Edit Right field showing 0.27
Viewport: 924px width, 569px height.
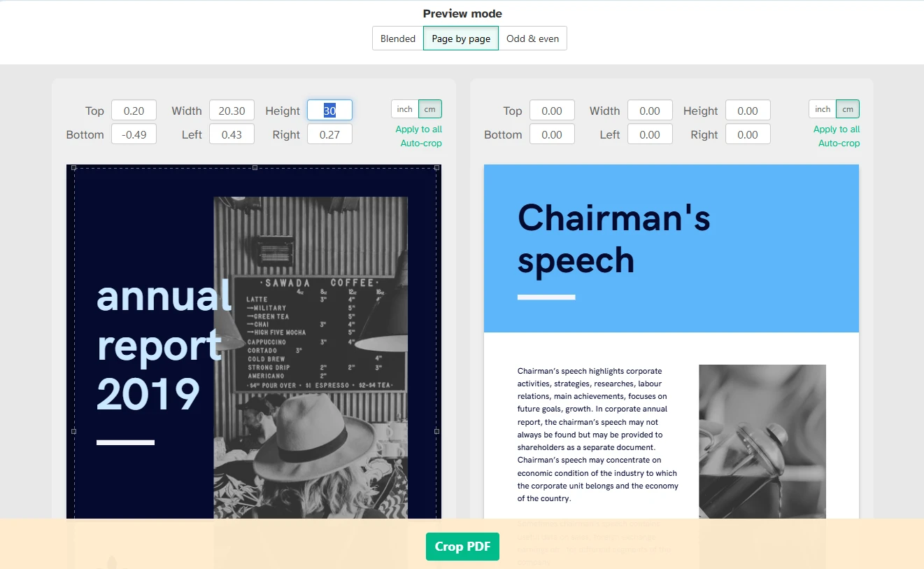pos(329,134)
